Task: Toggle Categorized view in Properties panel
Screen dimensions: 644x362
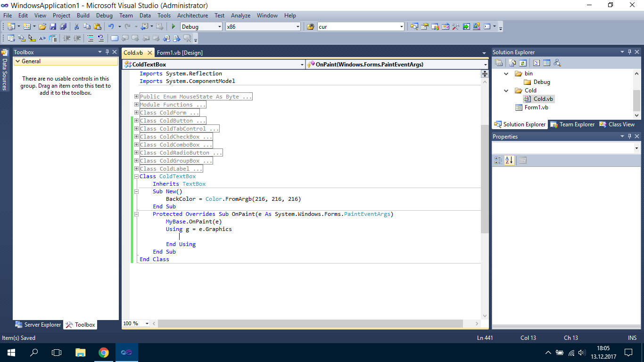Action: tap(498, 160)
